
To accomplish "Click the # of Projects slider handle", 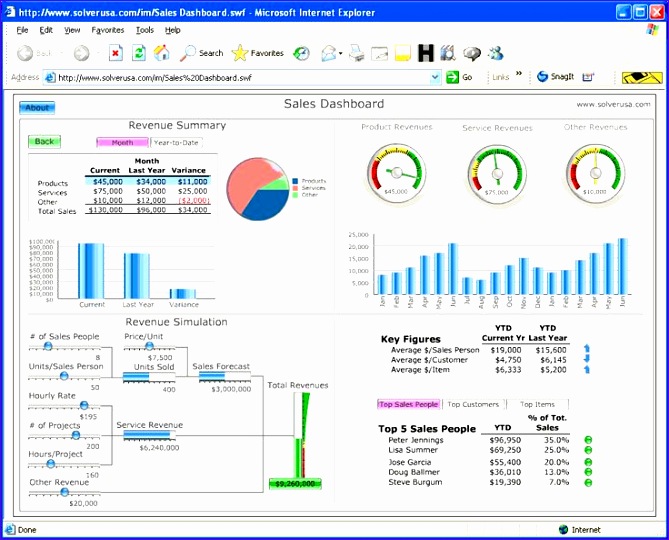I will (x=76, y=435).
